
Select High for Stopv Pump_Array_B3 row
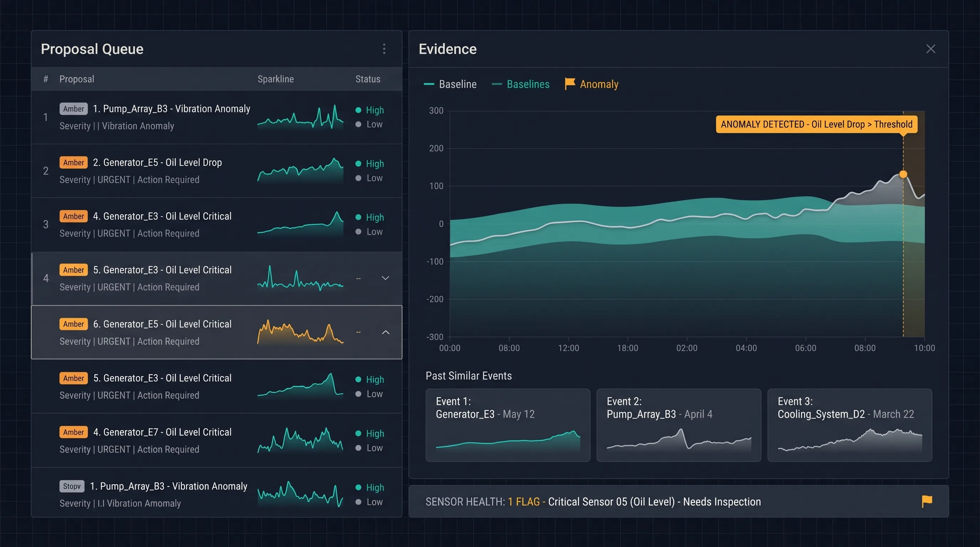click(x=369, y=487)
